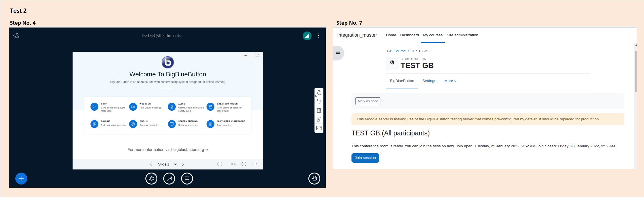Click the Moodle page vertical scrollbar
Image resolution: width=644 pixels, height=197 pixels.
(x=636, y=72)
